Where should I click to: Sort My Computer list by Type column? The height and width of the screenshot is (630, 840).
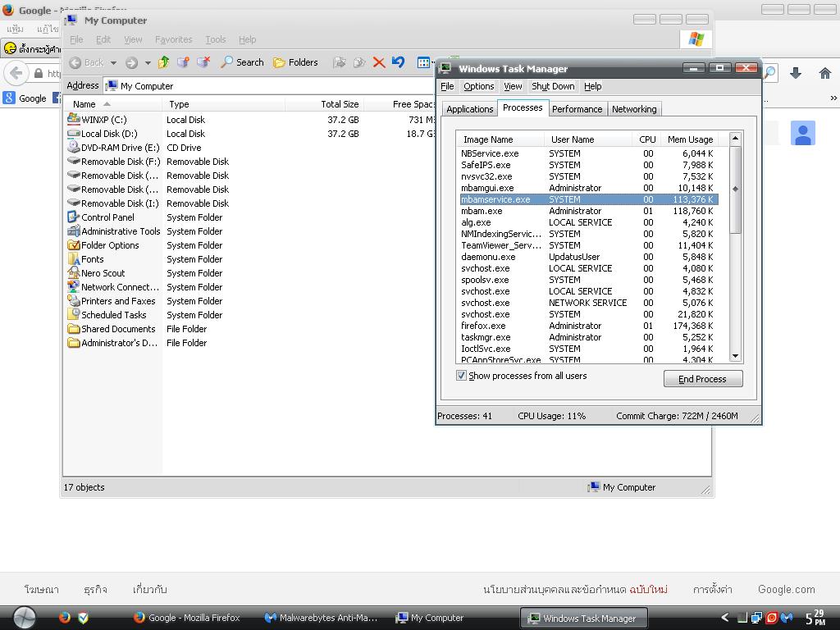point(223,104)
